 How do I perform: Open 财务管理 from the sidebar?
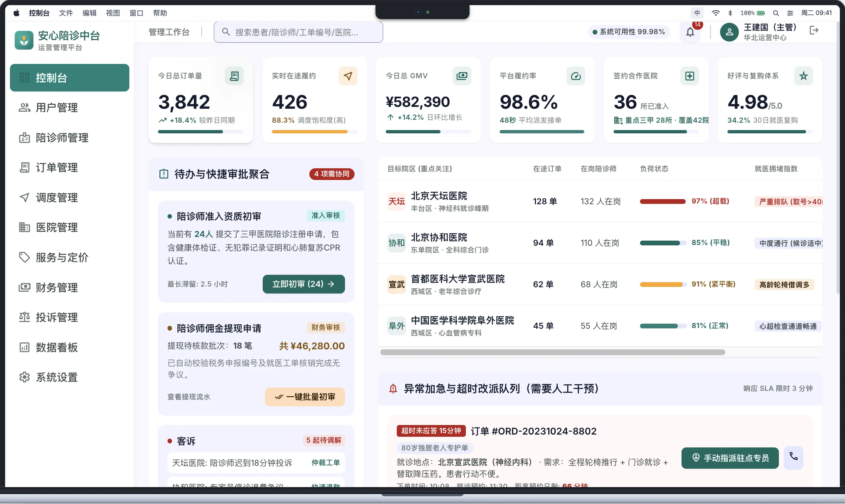[x=69, y=287]
